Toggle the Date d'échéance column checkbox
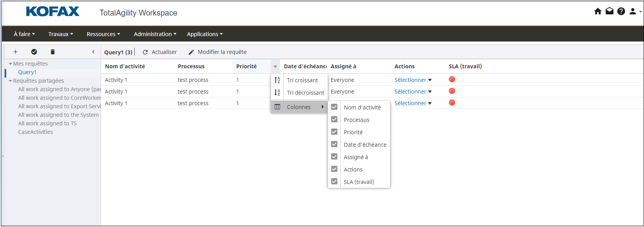This screenshot has width=644, height=227. pyautogui.click(x=334, y=144)
